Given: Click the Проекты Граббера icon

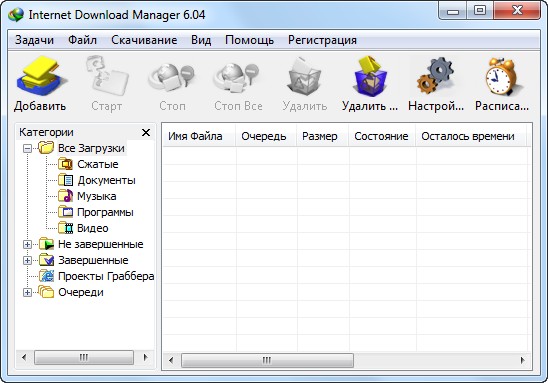Looking at the screenshot, I should click(x=46, y=276).
